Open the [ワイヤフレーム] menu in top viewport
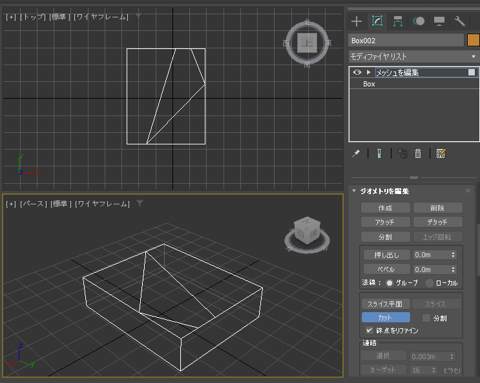 tap(101, 17)
